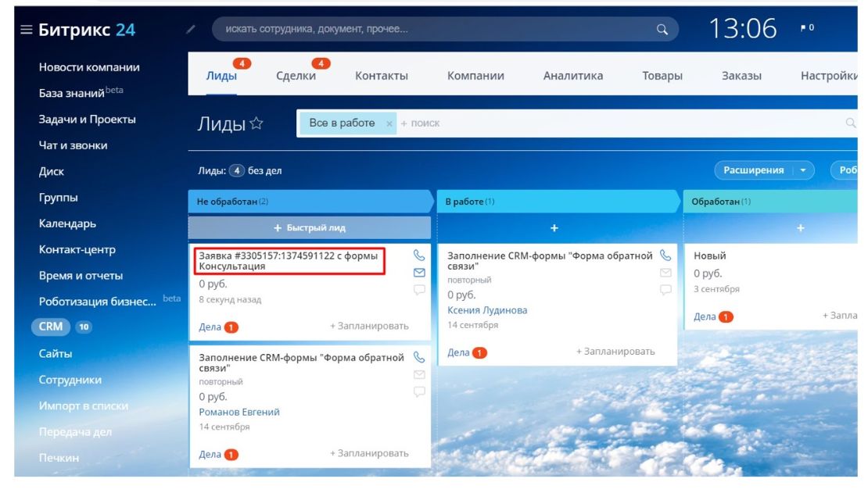The image size is (868, 493).
Task: Open the Заказы tab
Action: click(x=741, y=76)
